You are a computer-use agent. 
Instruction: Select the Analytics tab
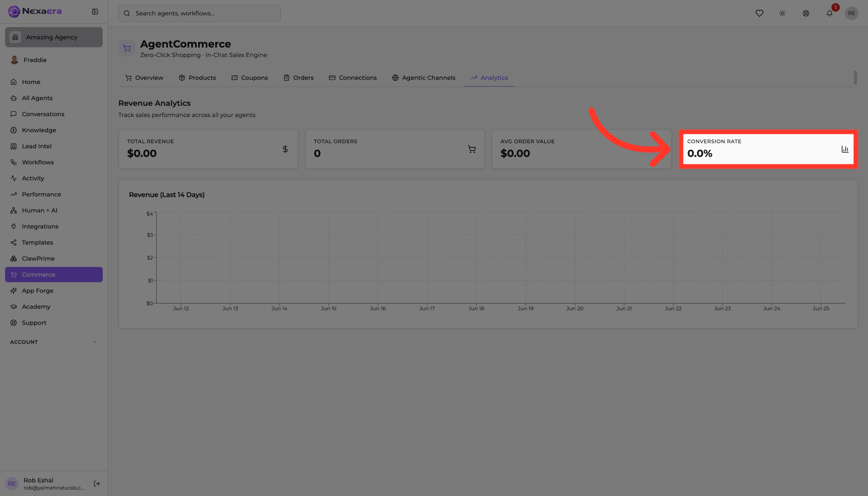(489, 78)
